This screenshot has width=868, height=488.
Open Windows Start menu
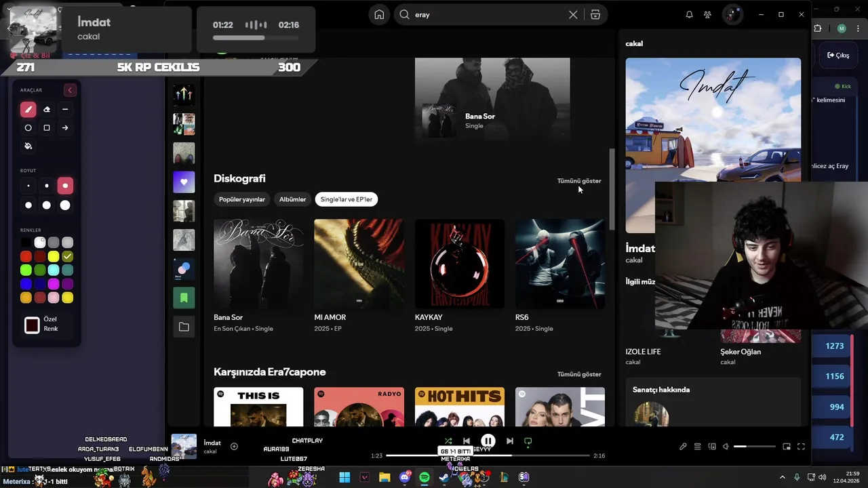(x=344, y=477)
